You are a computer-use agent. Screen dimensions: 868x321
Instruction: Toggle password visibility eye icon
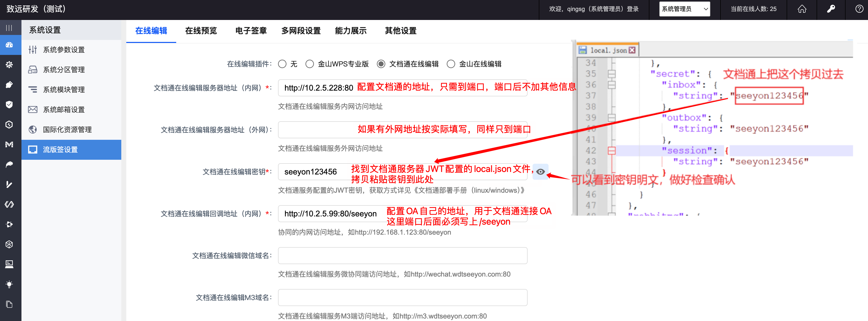click(541, 172)
